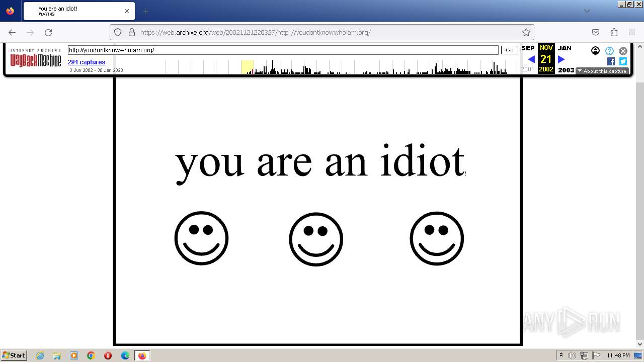The image size is (644, 362).
Task: Bookmark this page with the star
Action: coord(526,32)
